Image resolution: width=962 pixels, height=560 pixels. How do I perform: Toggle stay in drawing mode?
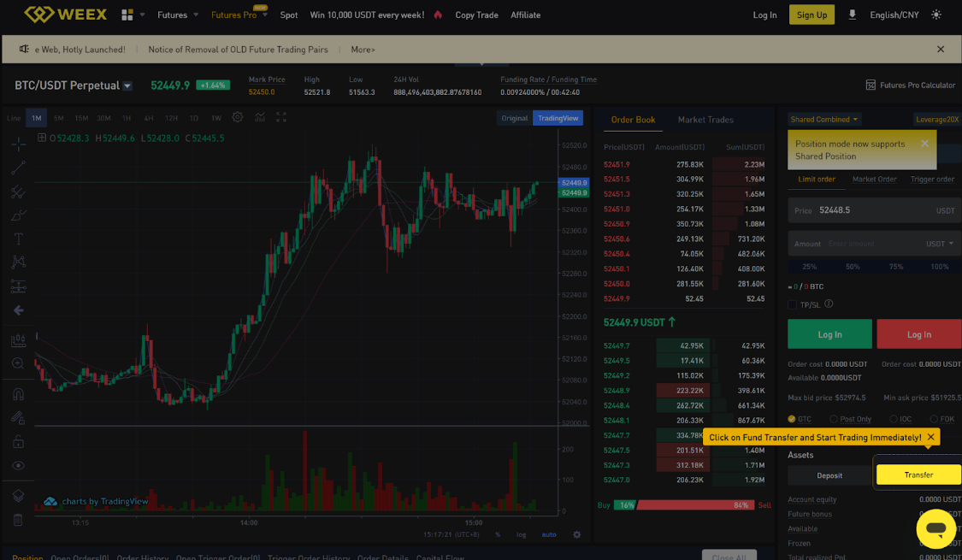(x=19, y=418)
